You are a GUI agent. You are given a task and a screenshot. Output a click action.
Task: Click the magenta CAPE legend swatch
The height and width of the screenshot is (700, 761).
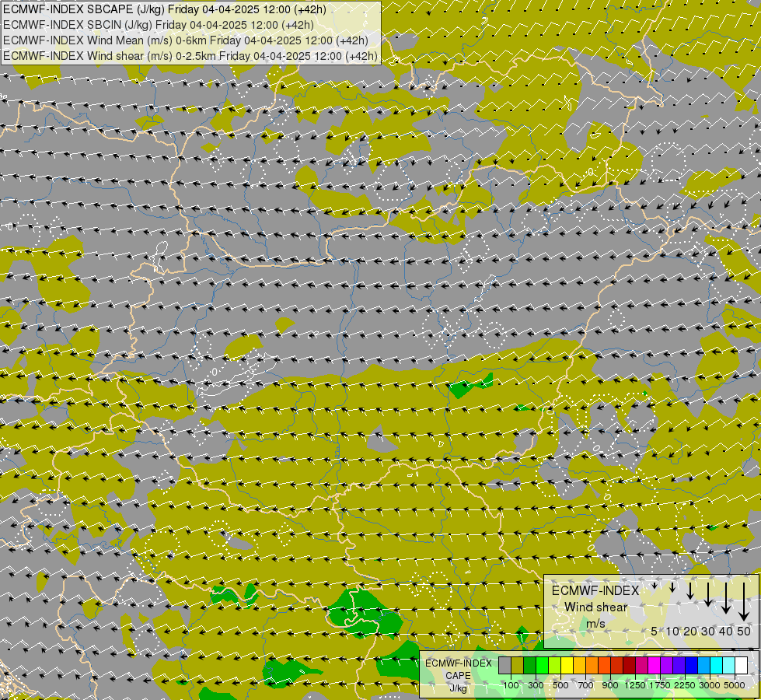tap(654, 665)
